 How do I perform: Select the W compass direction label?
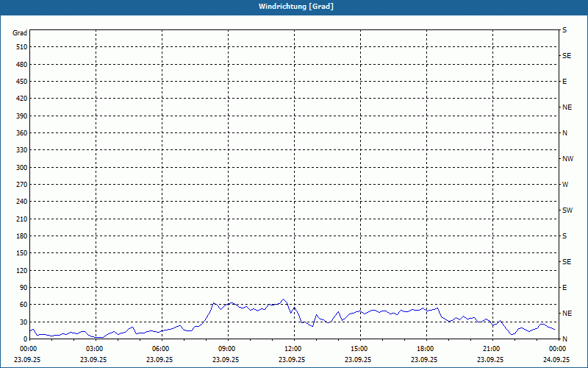pyautogui.click(x=564, y=185)
